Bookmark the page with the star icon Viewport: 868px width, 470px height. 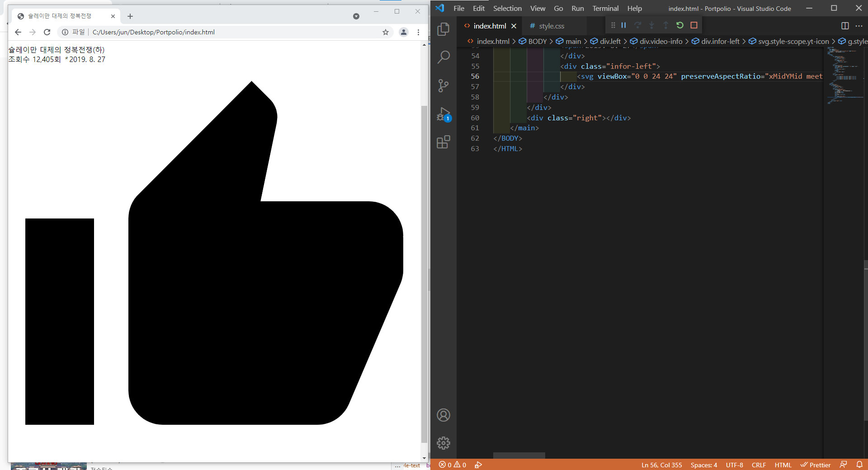(x=386, y=32)
